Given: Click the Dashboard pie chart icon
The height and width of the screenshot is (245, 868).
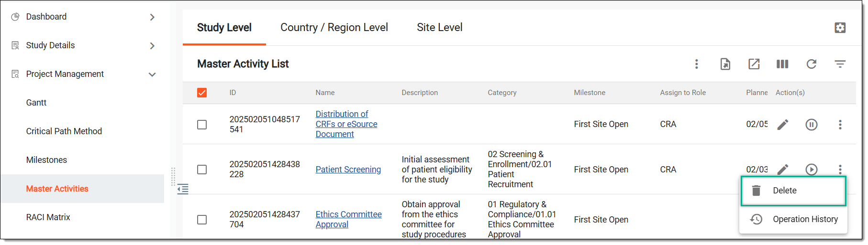Looking at the screenshot, I should 15,17.
